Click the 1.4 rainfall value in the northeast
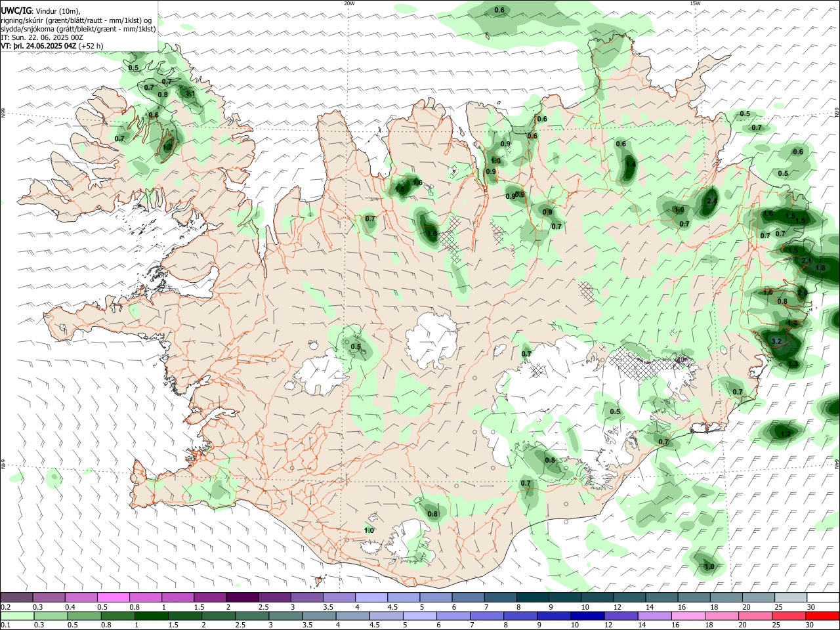The image size is (840, 630). (630, 164)
